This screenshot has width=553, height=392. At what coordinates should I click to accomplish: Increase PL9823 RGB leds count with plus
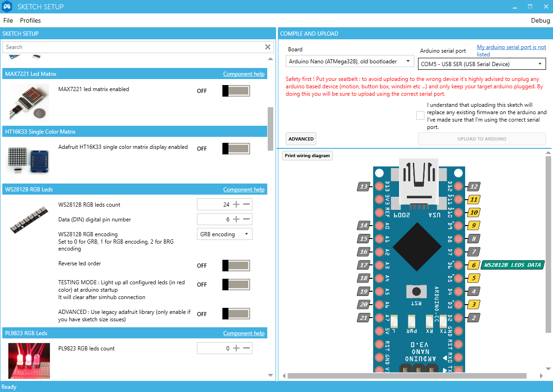point(236,348)
